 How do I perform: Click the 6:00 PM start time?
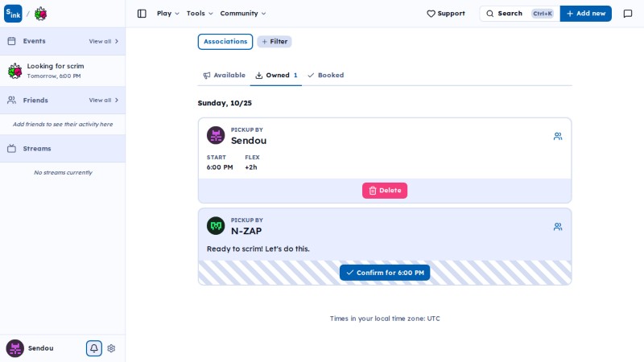tap(220, 167)
